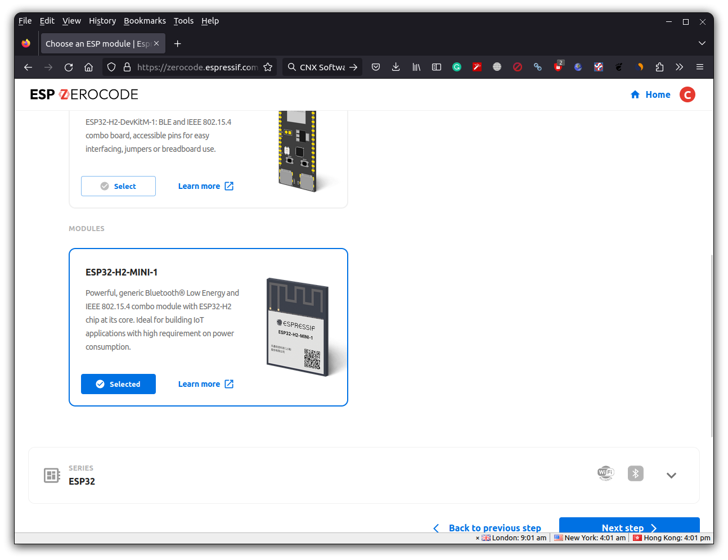The height and width of the screenshot is (560, 728).
Task: Open new browser tab
Action: 178,43
